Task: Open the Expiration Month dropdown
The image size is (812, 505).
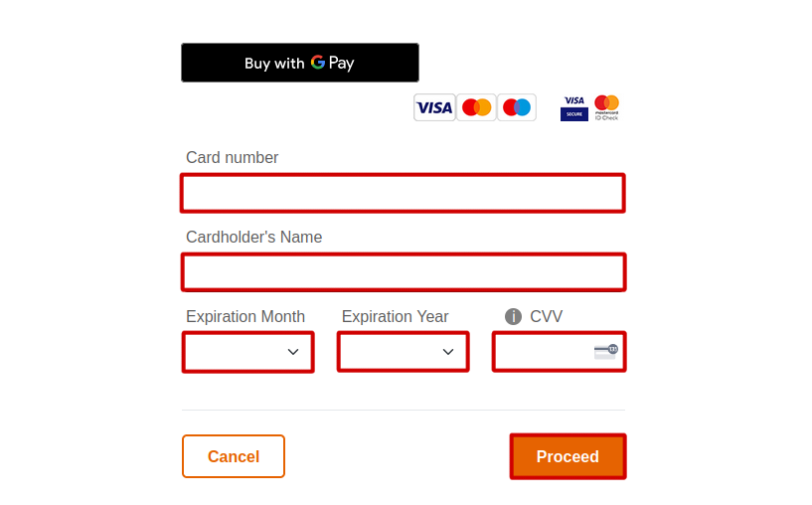Action: click(248, 352)
